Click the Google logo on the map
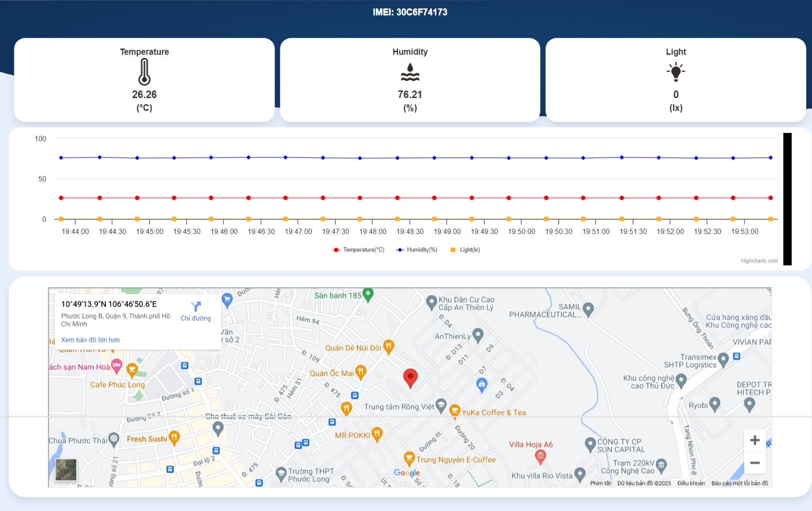Image resolution: width=812 pixels, height=511 pixels. [406, 473]
